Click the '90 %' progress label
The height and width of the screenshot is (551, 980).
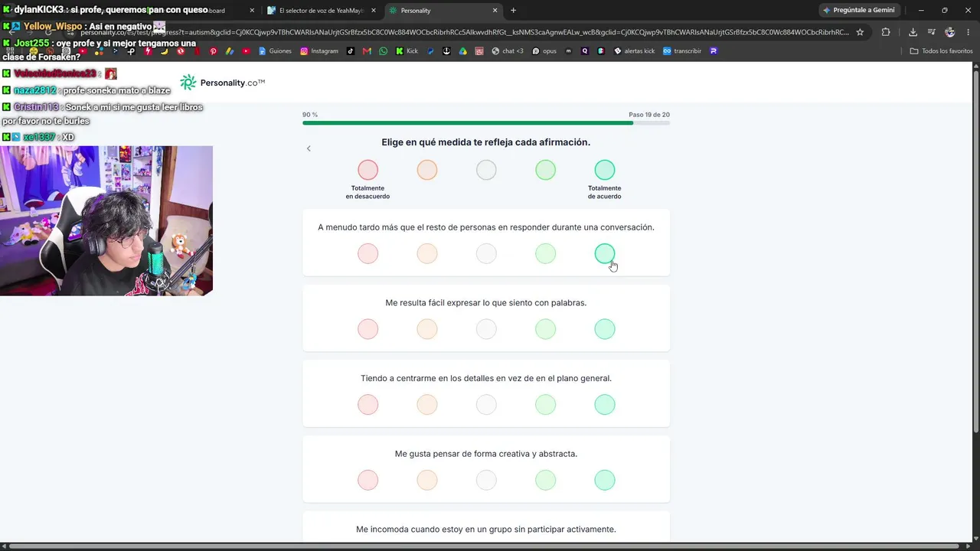pos(310,115)
